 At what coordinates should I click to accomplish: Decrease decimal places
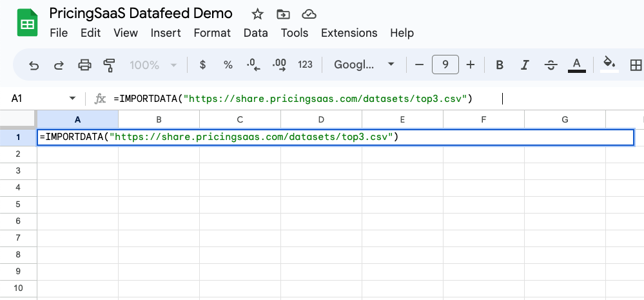point(253,65)
